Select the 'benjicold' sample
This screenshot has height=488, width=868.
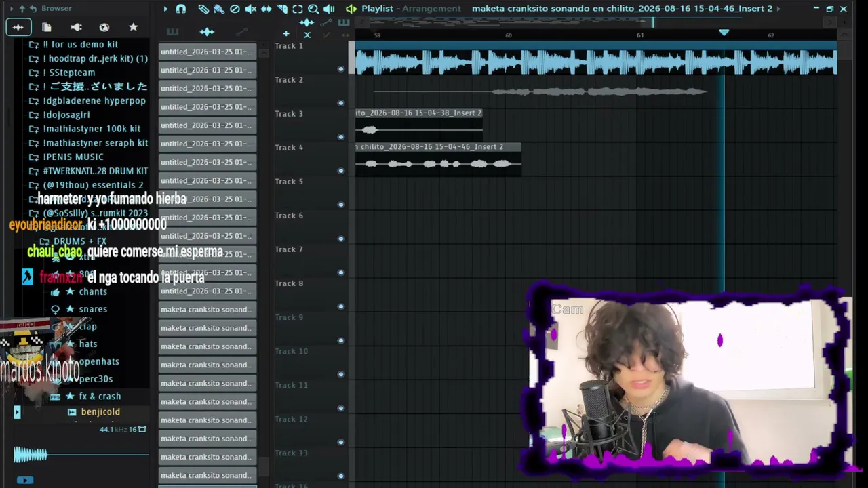100,412
